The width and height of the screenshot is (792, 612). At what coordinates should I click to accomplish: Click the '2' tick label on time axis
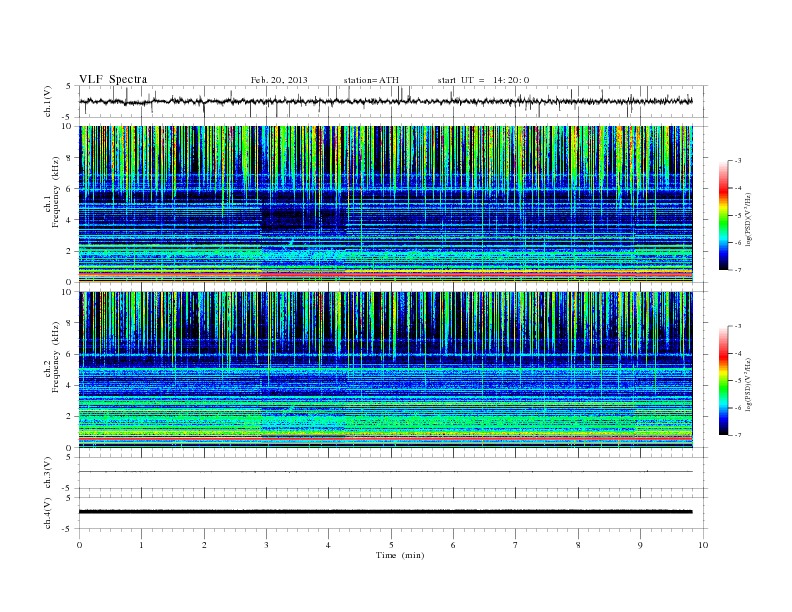(204, 545)
